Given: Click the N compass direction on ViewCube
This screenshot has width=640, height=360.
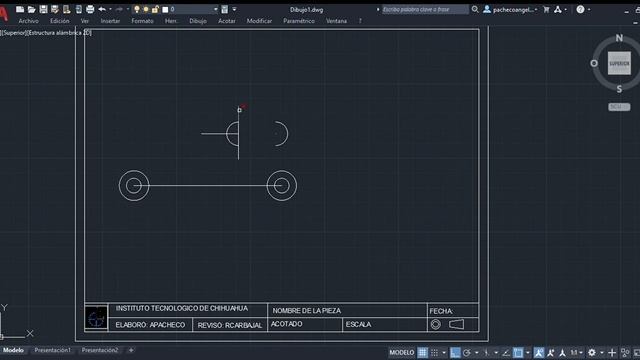Looking at the screenshot, I should pyautogui.click(x=619, y=38).
